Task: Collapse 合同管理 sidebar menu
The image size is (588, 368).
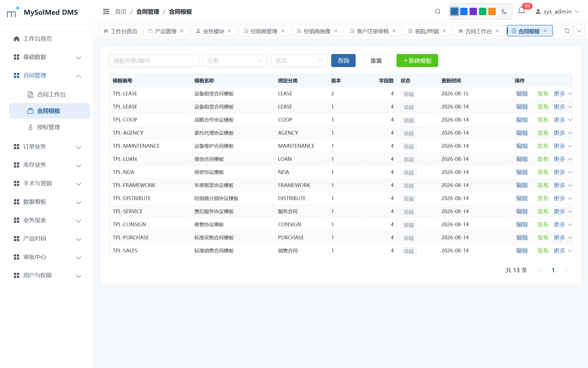Action: point(50,76)
